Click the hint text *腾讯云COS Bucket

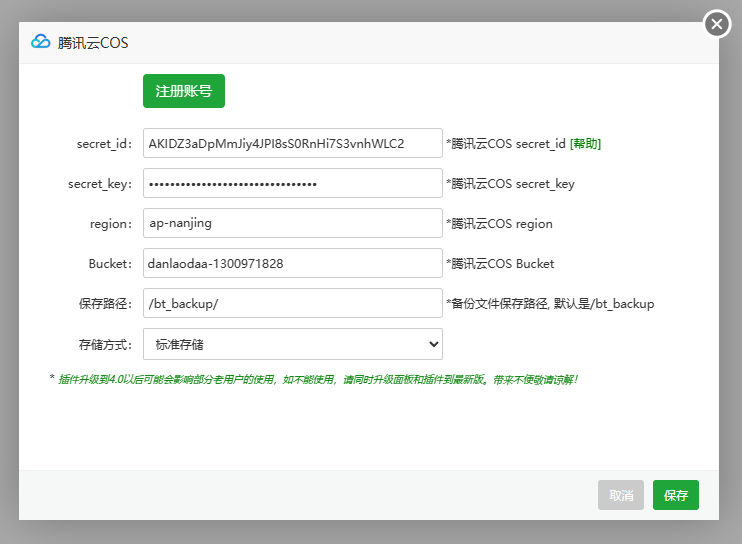[x=500, y=263]
